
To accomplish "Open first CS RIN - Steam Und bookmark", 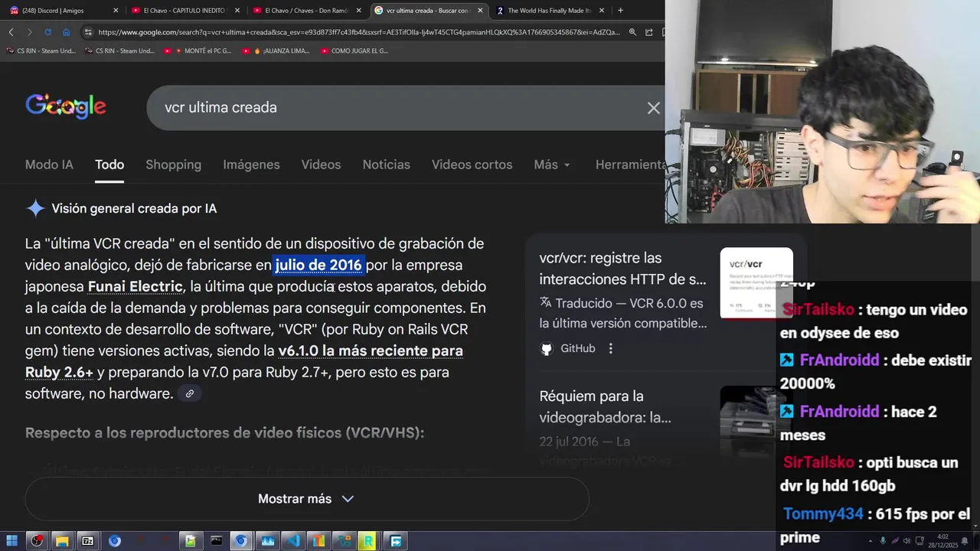I will point(41,51).
